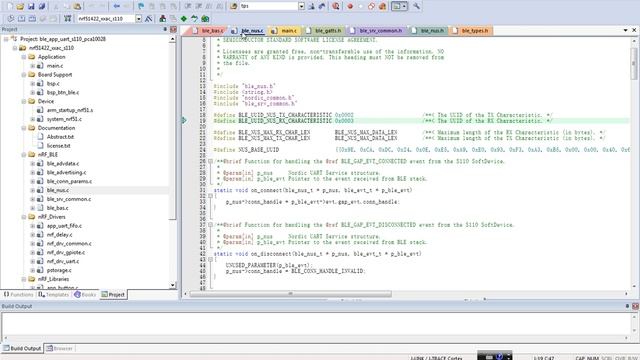Create a new file with New icon
Image resolution: width=640 pixels, height=360 pixels.
tap(10, 6)
